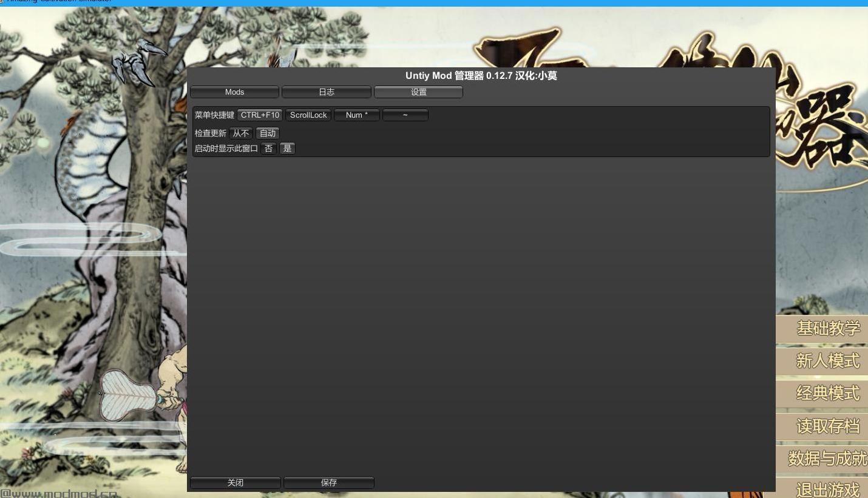Image resolution: width=868 pixels, height=498 pixels.
Task: Set update check to 从不
Action: point(241,133)
